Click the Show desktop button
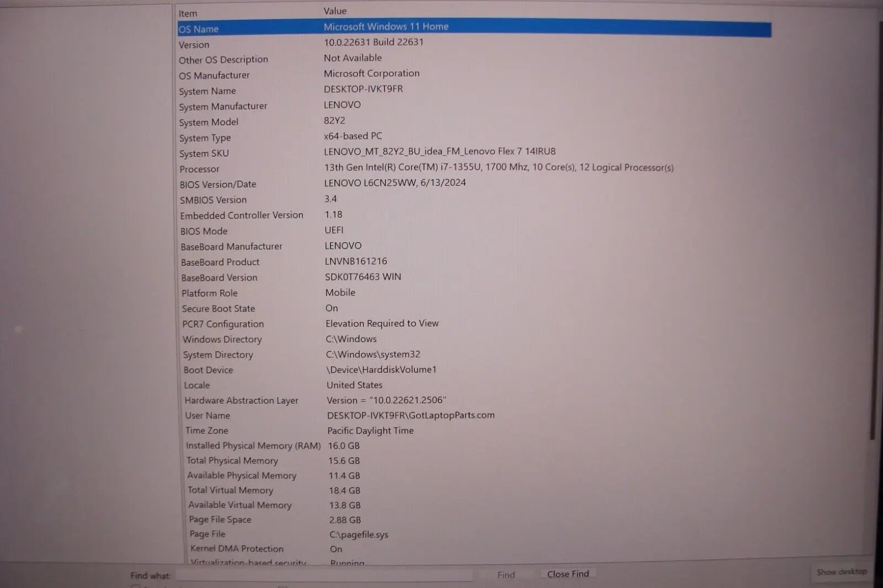Screen dimensions: 883x588 coord(842,572)
